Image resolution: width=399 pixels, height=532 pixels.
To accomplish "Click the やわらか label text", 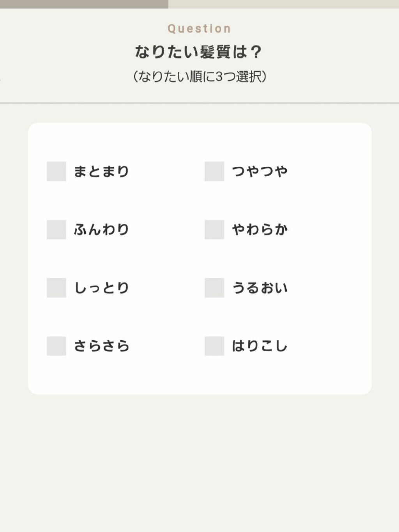I will click(260, 230).
